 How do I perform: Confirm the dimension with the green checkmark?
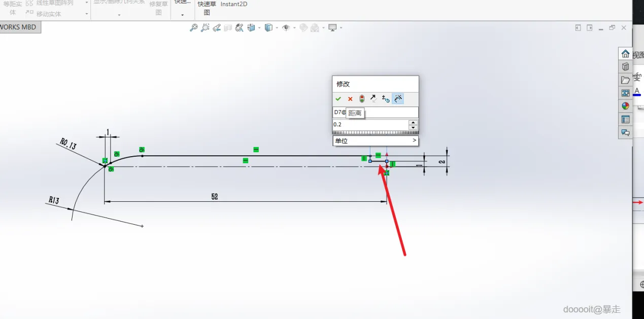[x=338, y=99]
